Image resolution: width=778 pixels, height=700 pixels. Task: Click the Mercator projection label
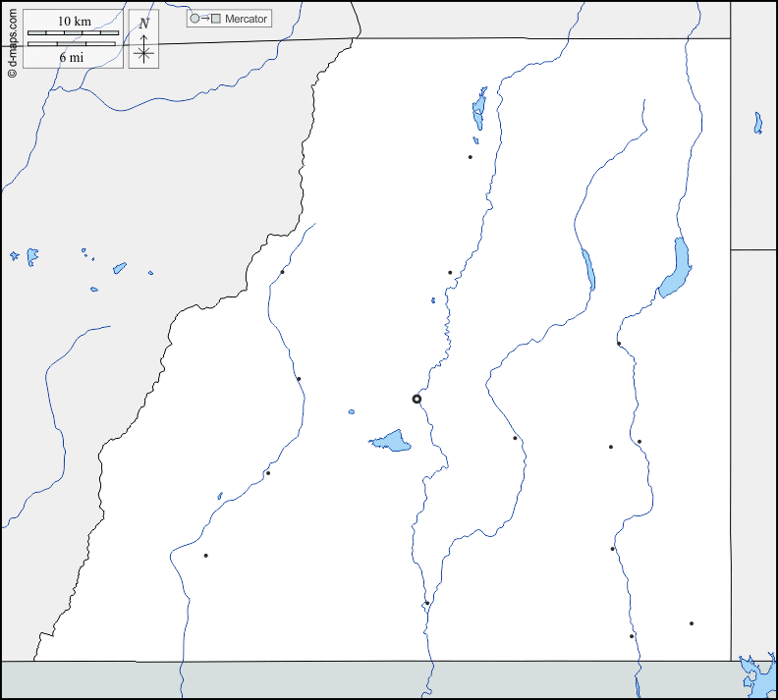(x=246, y=19)
